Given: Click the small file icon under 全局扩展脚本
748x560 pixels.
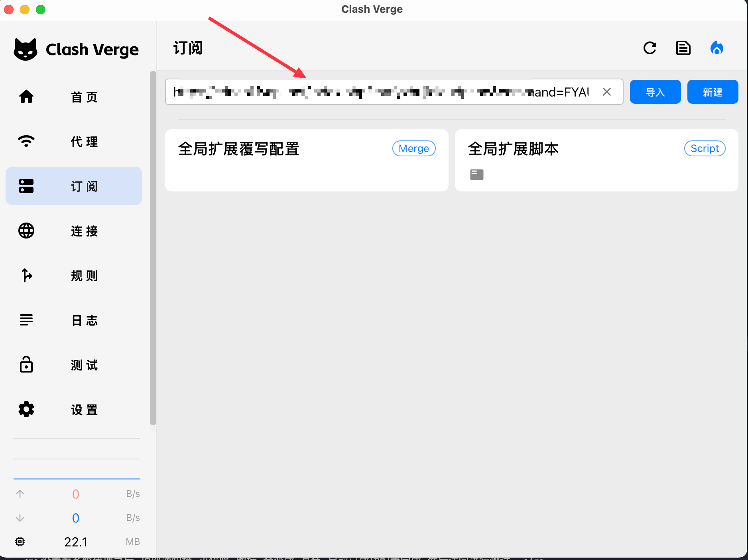Looking at the screenshot, I should 476,175.
